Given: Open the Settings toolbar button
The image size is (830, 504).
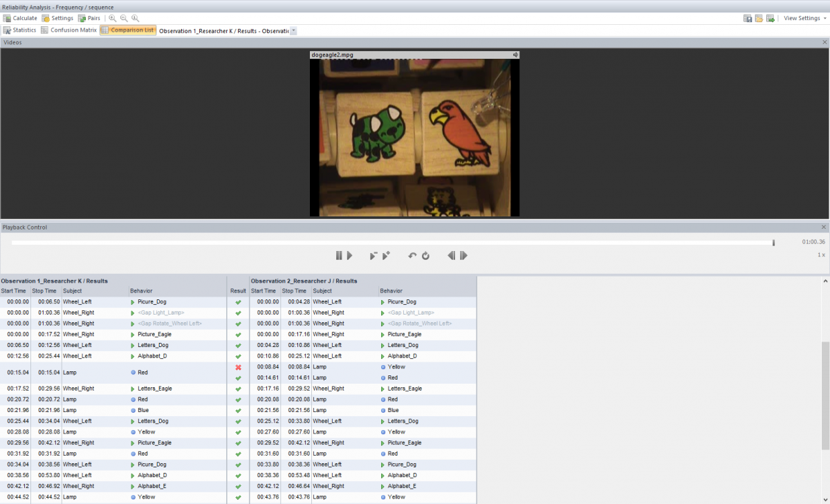Looking at the screenshot, I should 57,18.
